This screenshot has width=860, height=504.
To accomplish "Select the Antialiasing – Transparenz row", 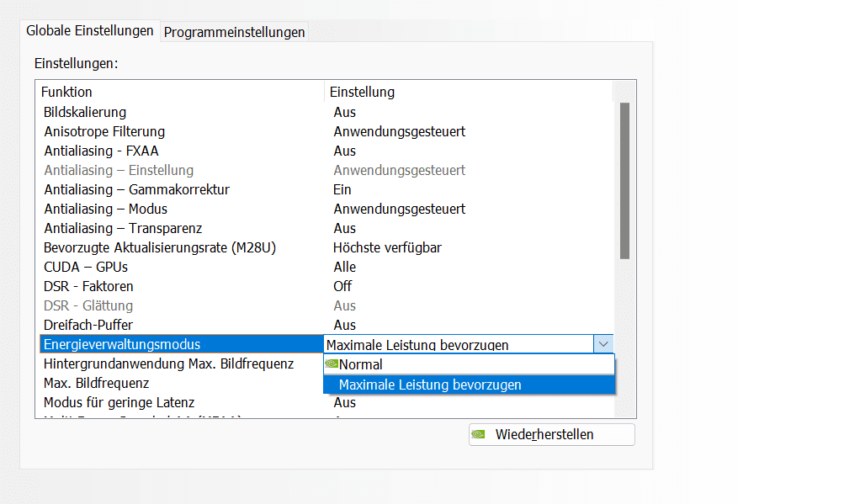I will [326, 228].
